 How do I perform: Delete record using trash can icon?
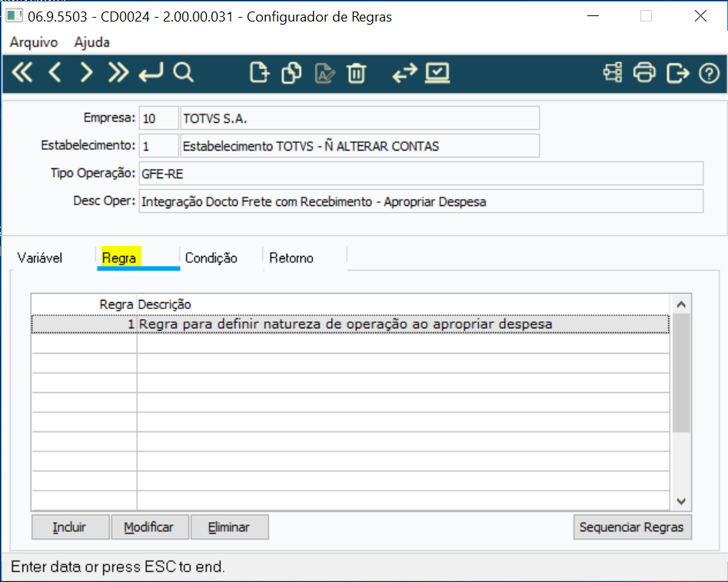pyautogui.click(x=356, y=73)
